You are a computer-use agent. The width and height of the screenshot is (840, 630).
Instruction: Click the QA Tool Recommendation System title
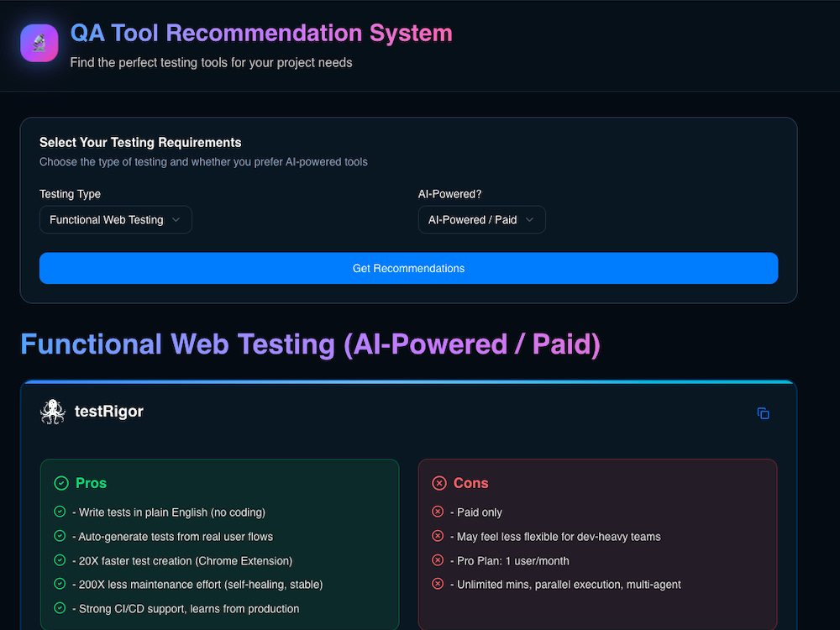[x=261, y=34]
